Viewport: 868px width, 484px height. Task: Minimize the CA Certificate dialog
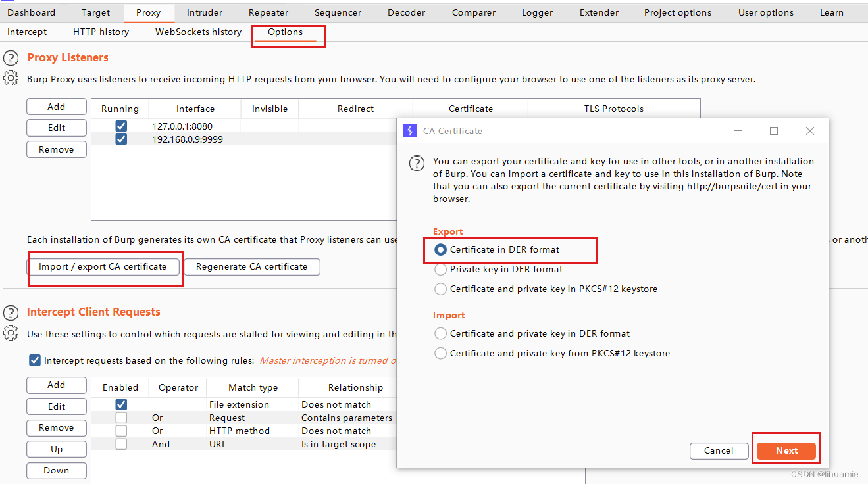point(738,131)
